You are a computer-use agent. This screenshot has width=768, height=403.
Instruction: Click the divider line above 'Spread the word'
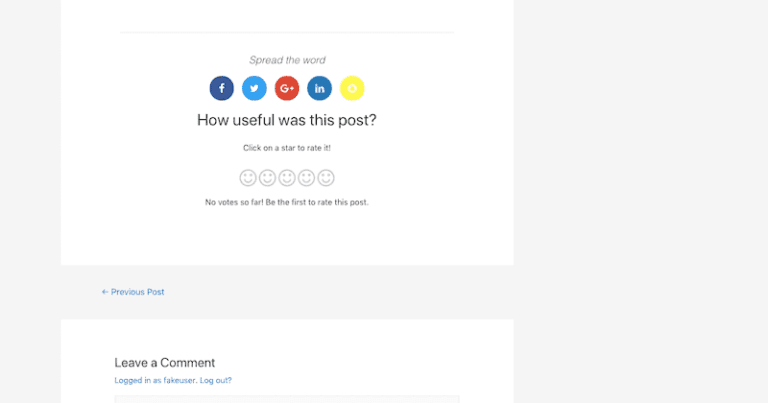[286, 33]
